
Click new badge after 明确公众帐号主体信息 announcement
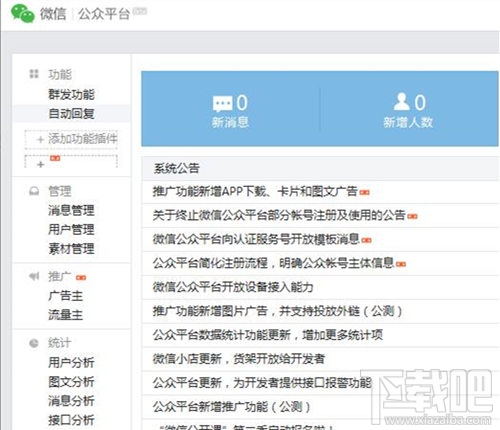(x=401, y=264)
